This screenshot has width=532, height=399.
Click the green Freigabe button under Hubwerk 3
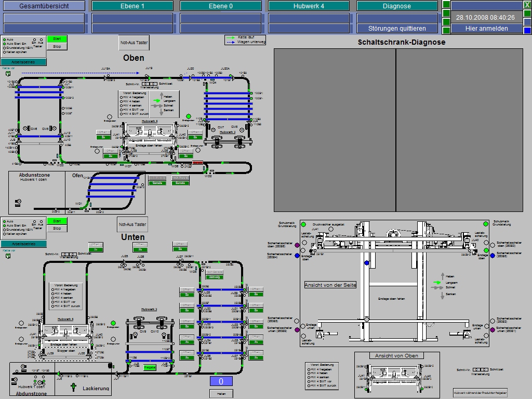150,367
